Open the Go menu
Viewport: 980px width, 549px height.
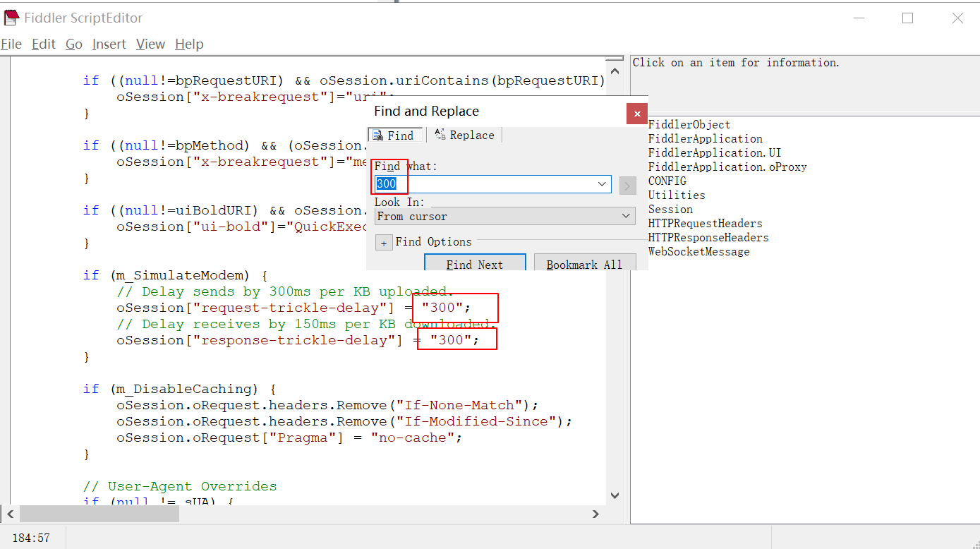[74, 44]
